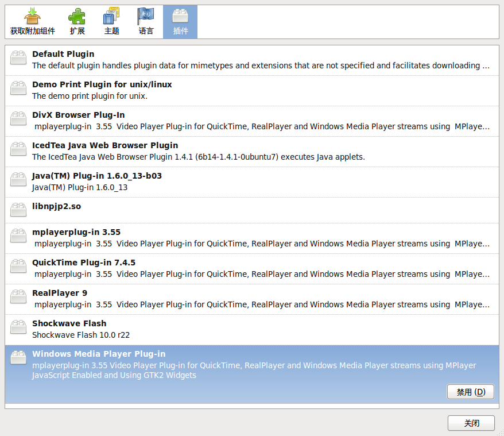The height and width of the screenshot is (436, 504).
Task: Click the RealPlayer 9 brick icon
Action: tap(18, 296)
